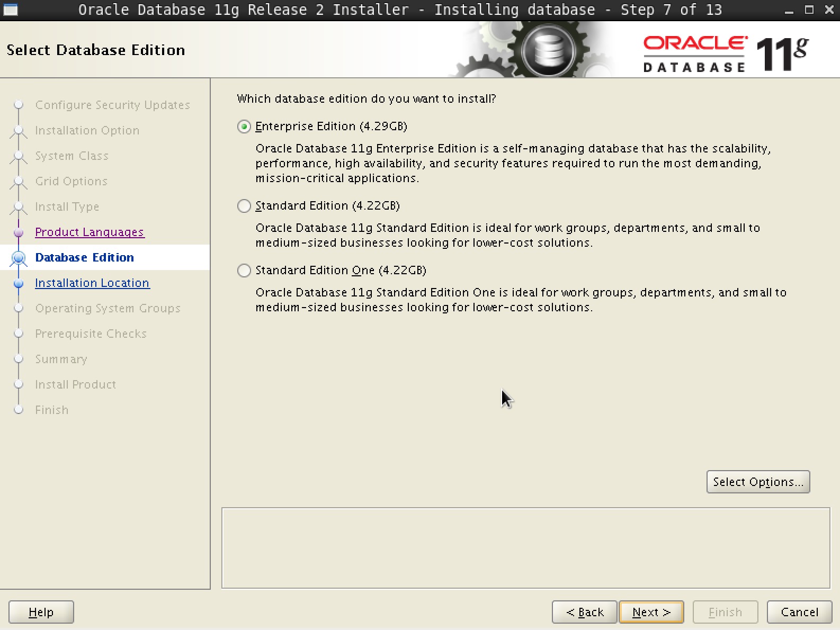Click the Installation Location step marker dot
This screenshot has height=630, width=840.
[x=19, y=283]
